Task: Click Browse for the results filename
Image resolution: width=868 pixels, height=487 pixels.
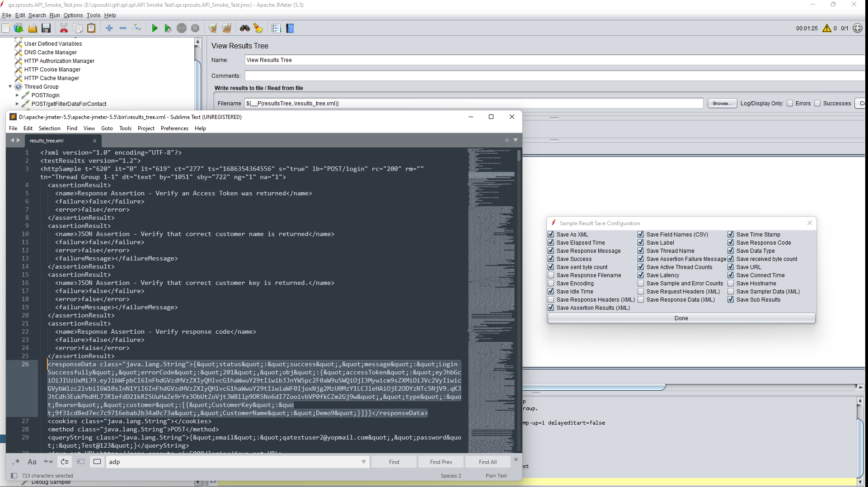Action: [722, 103]
